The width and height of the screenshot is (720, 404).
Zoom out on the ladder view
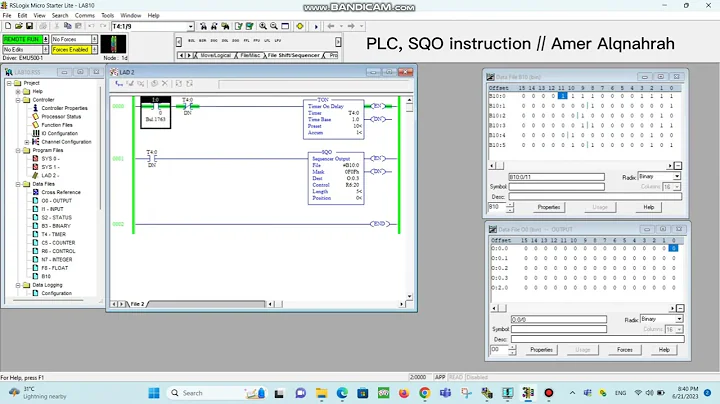tap(274, 26)
